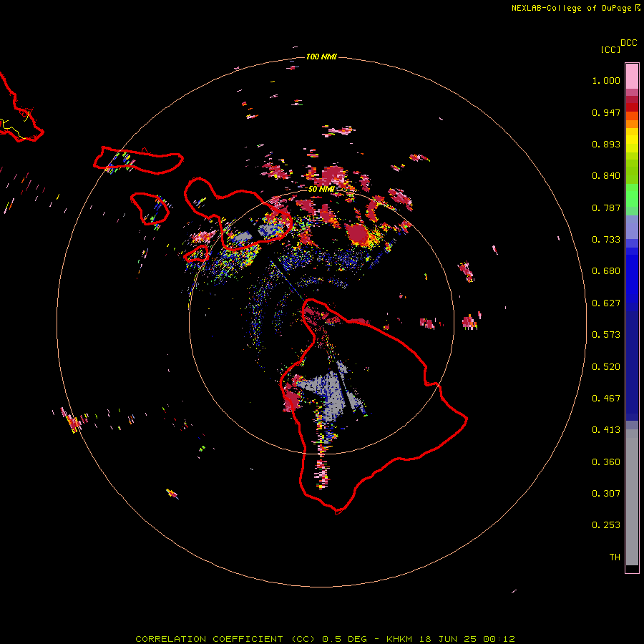644x644 pixels.
Task: Click the 0.520 legend value
Action: pyautogui.click(x=606, y=367)
